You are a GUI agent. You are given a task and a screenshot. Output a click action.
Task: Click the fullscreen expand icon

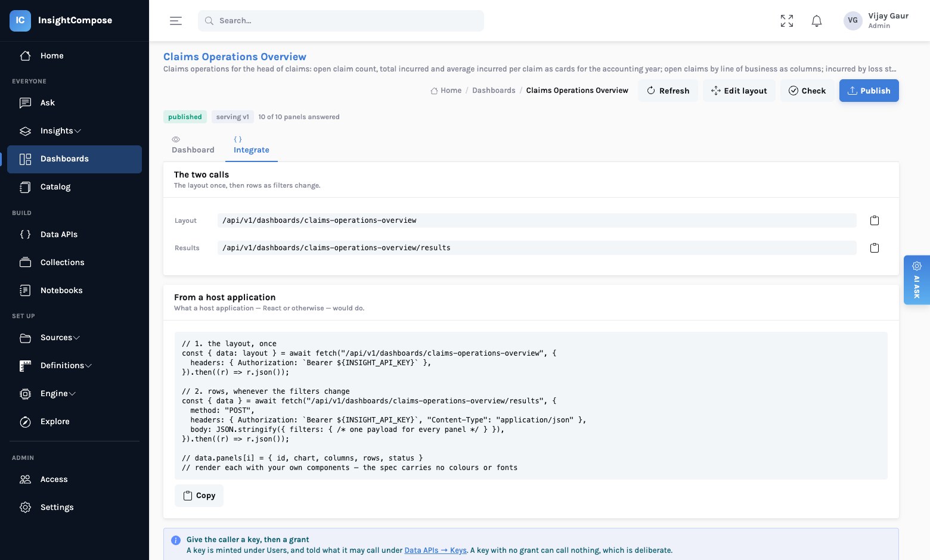click(x=787, y=21)
